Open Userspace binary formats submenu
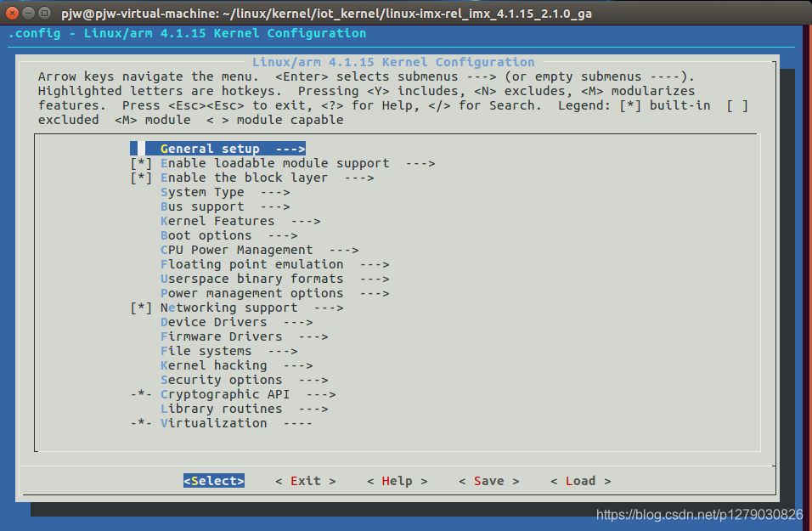 [274, 280]
